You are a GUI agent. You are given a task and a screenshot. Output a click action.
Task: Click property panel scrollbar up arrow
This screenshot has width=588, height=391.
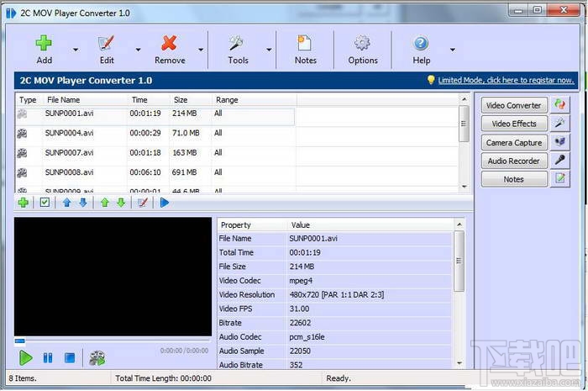coord(459,225)
